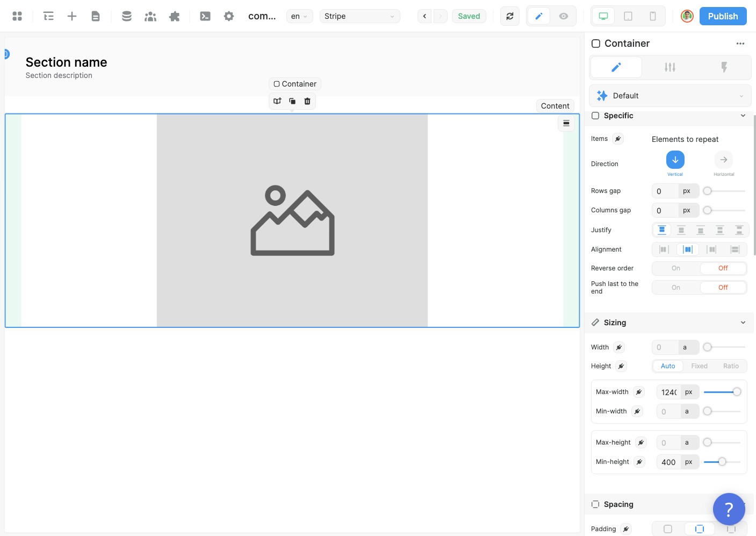The height and width of the screenshot is (536, 756).
Task: Click the trash icon above the container
Action: [x=307, y=101]
